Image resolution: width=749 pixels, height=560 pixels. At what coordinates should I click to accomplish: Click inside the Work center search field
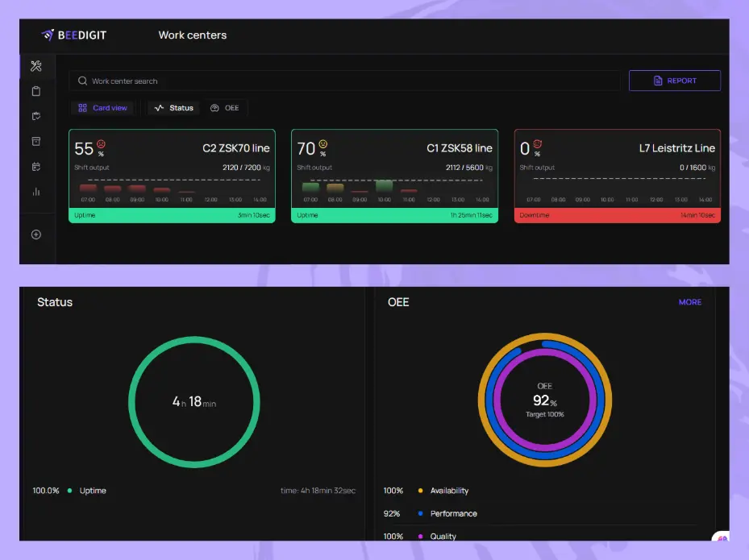(345, 81)
